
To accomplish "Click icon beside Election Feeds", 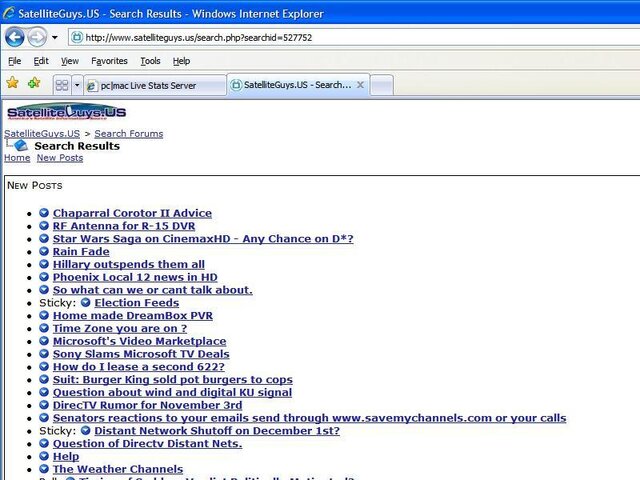I will coord(86,302).
